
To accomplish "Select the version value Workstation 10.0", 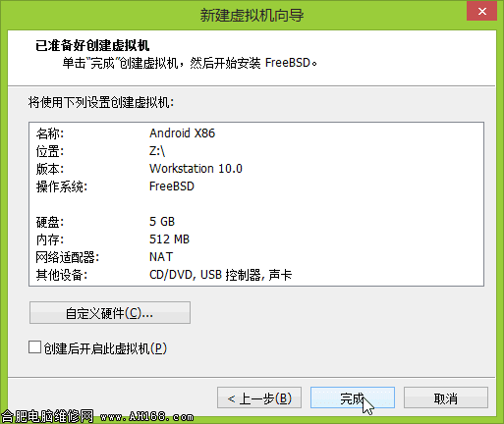I will [196, 169].
